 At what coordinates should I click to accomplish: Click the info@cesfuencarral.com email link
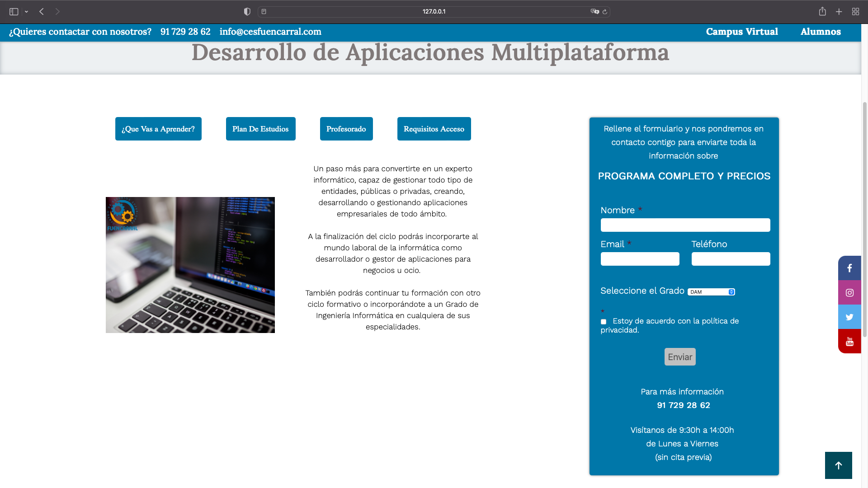pos(270,32)
